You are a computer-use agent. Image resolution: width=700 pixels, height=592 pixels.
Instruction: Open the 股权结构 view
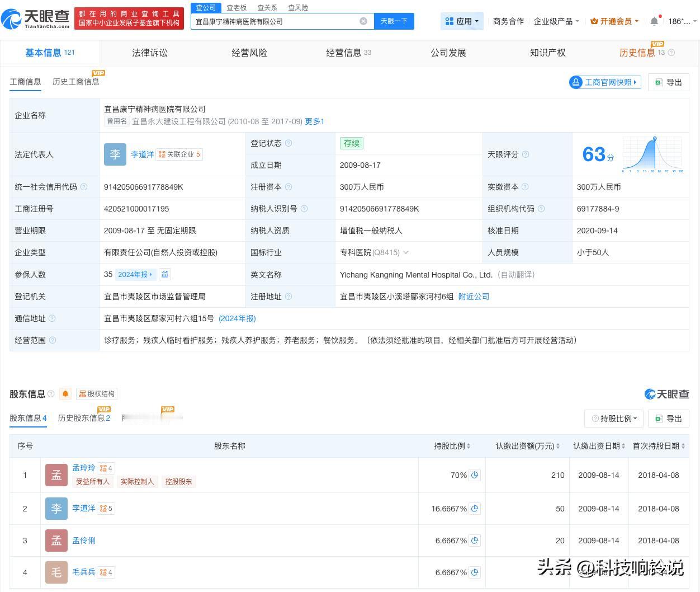(97, 394)
